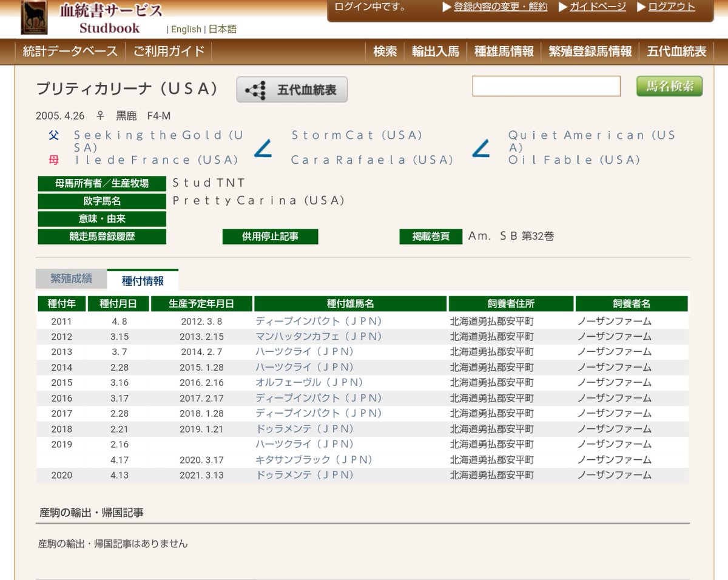Select the 種付情報 tab
728x580 pixels.
pyautogui.click(x=143, y=280)
